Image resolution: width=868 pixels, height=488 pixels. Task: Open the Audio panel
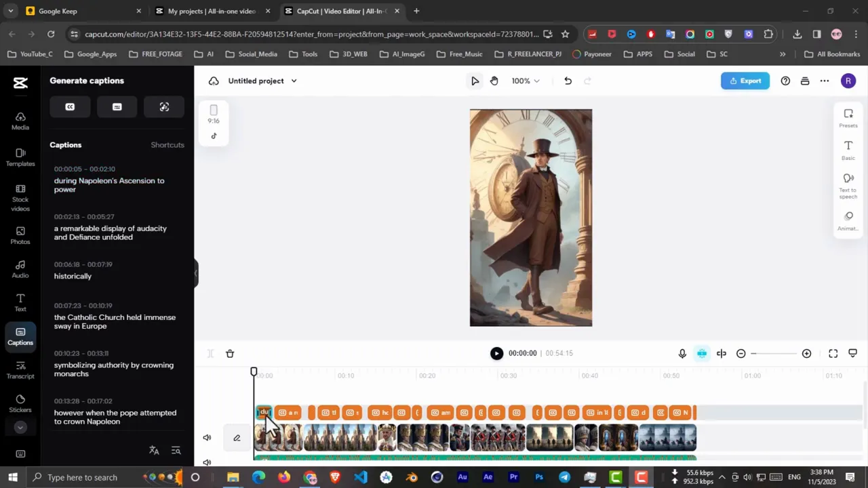(20, 270)
